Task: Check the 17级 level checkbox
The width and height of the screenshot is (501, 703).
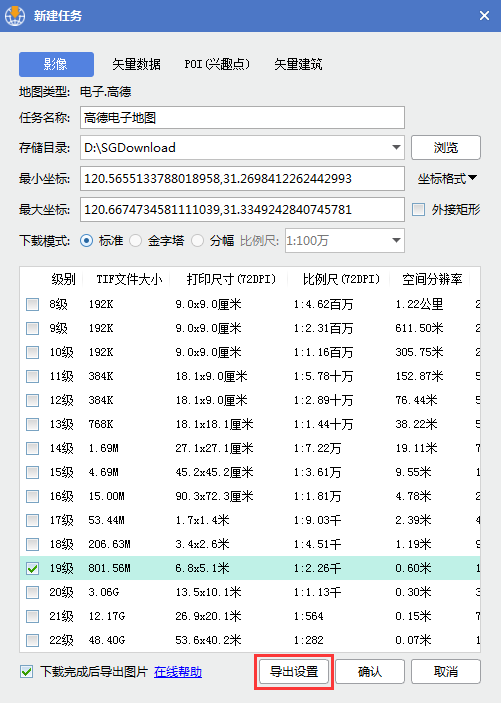Action: pyautogui.click(x=32, y=520)
